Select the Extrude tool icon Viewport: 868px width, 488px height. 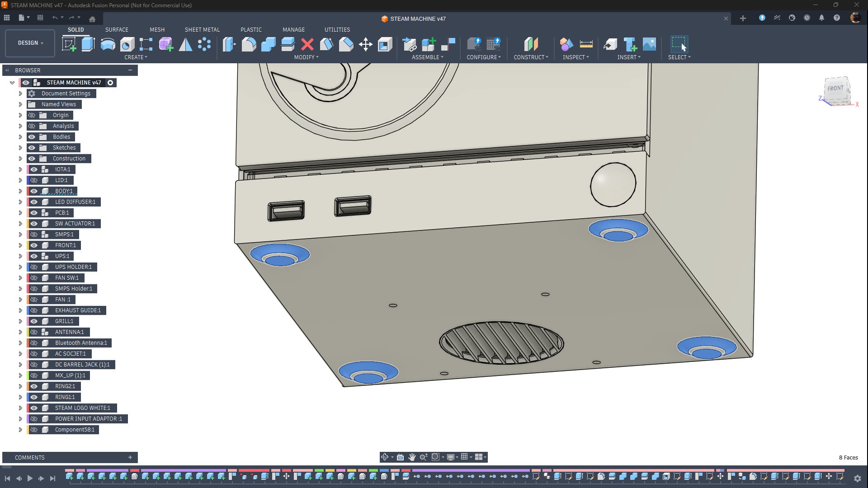tap(88, 44)
